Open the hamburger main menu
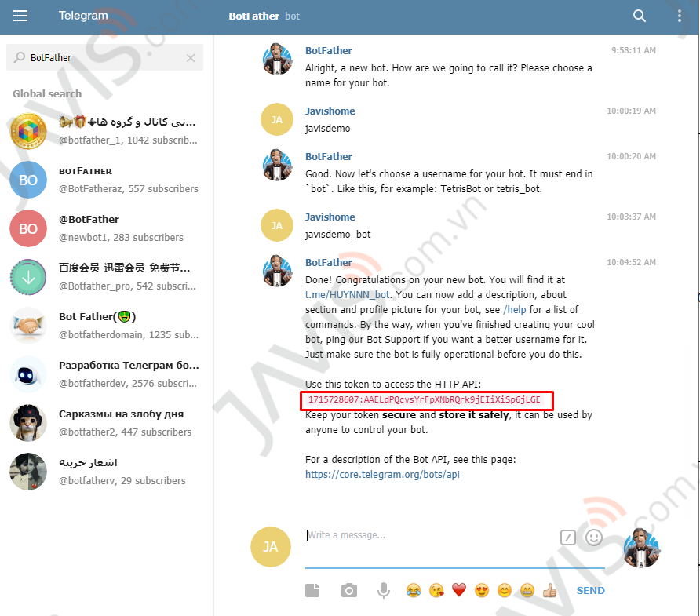This screenshot has height=616, width=700. [x=20, y=16]
